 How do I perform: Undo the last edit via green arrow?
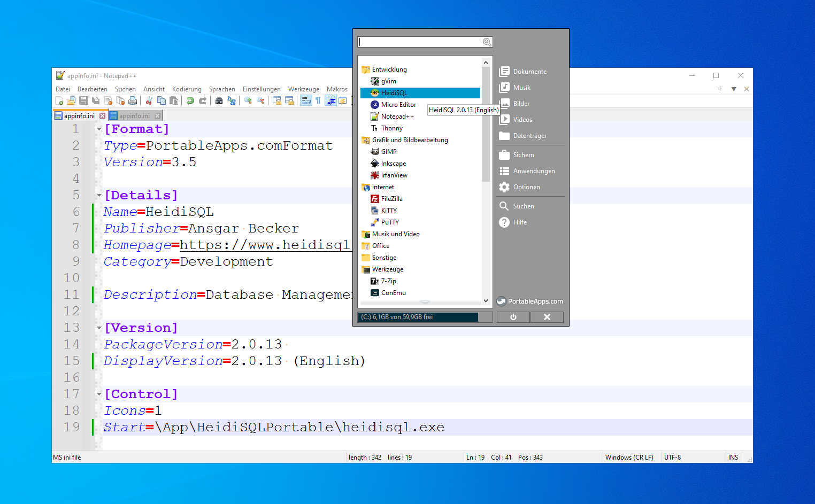coord(190,100)
